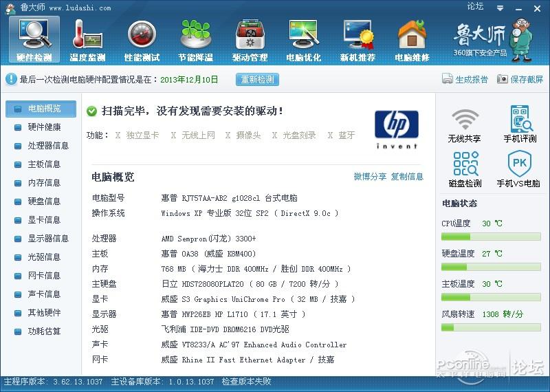550x392 pixels.
Task: Click the 飞利浦 IDE-DVD DROM6216 optical drive text
Action: (225, 329)
